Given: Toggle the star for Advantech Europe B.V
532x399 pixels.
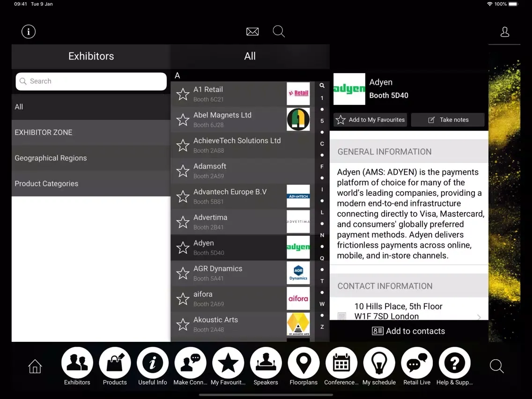Looking at the screenshot, I should (x=183, y=196).
